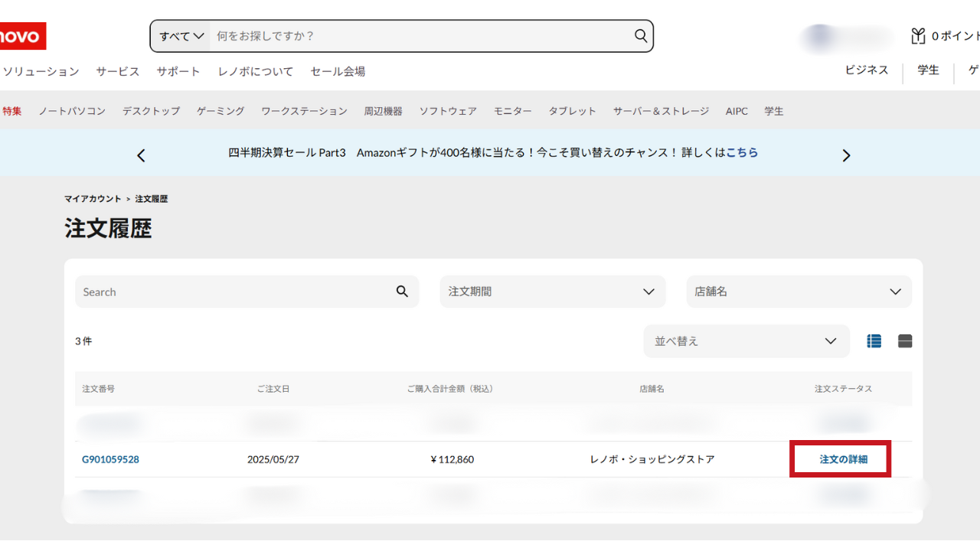The image size is (980, 551).
Task: Click the order history search magnifier icon
Action: click(402, 292)
